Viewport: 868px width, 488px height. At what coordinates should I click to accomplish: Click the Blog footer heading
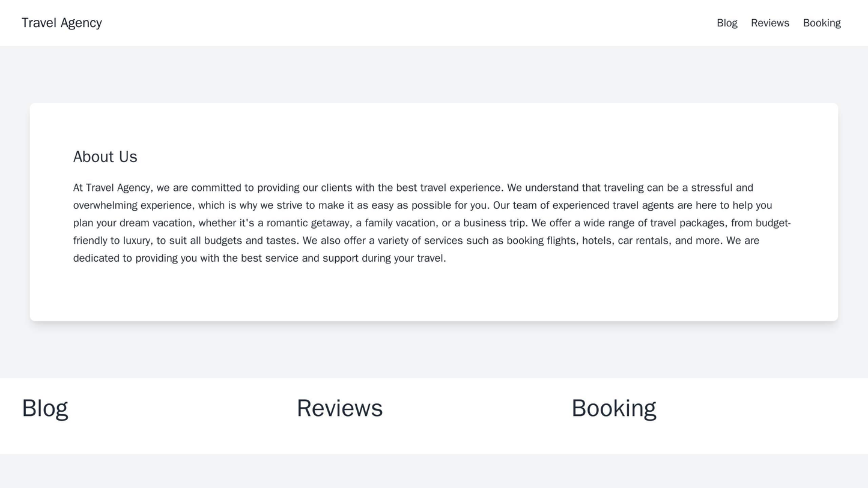coord(44,408)
